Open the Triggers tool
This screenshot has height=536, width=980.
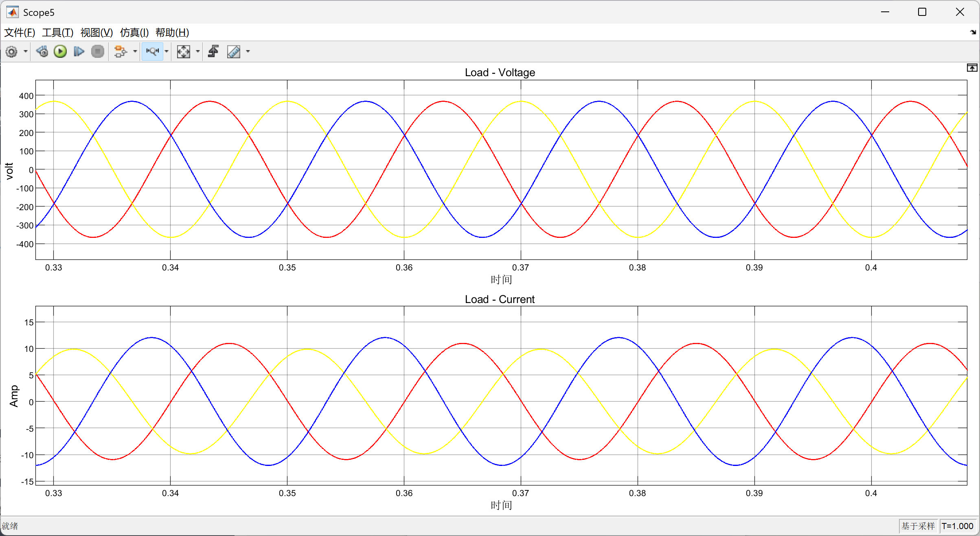(213, 52)
